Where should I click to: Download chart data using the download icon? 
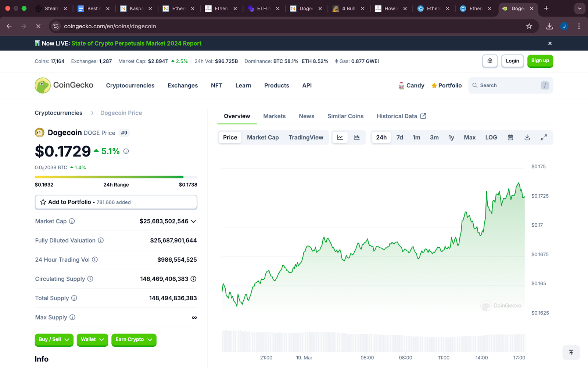coord(527,137)
